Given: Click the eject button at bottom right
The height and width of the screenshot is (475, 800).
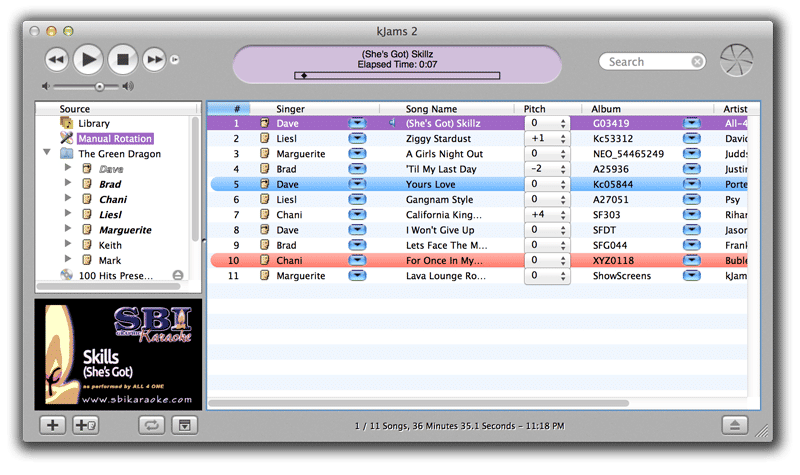Looking at the screenshot, I should pos(735,425).
